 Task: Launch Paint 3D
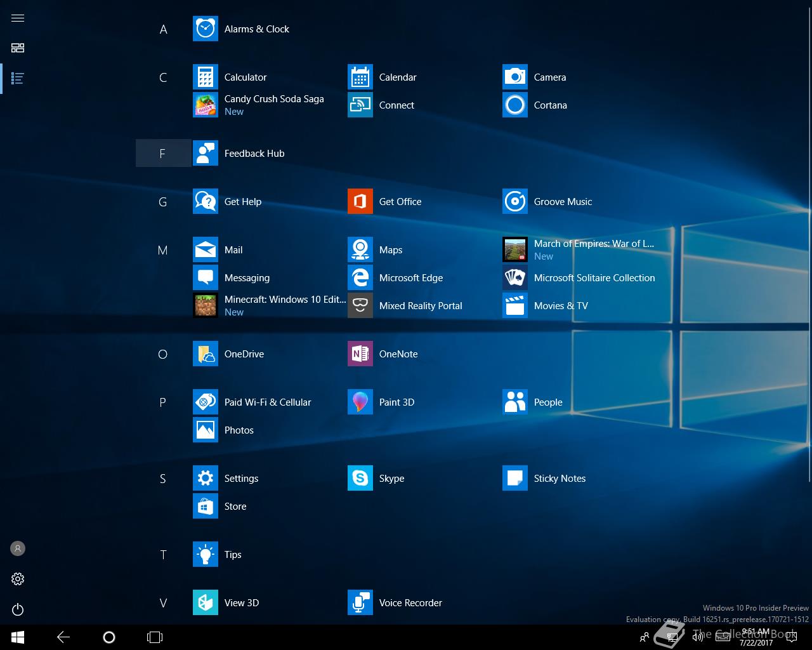coord(360,402)
